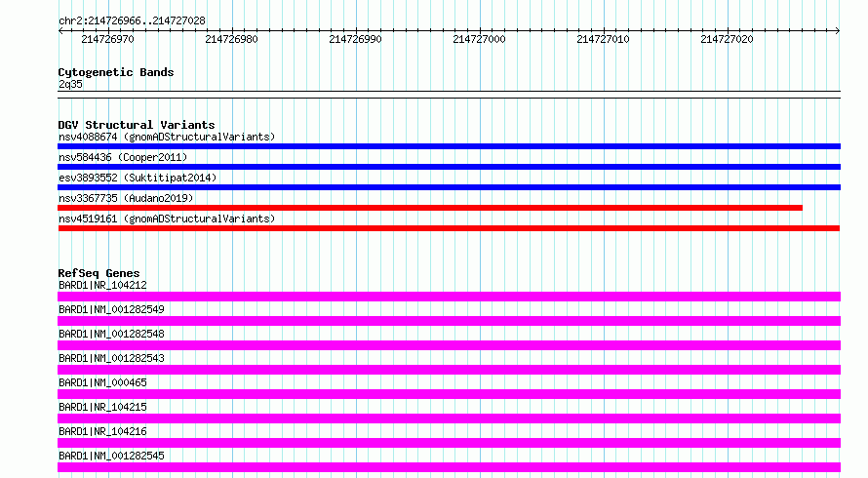The image size is (868, 478).
Task: Click the left arrow of the coordinate ruler
Action: [60, 31]
